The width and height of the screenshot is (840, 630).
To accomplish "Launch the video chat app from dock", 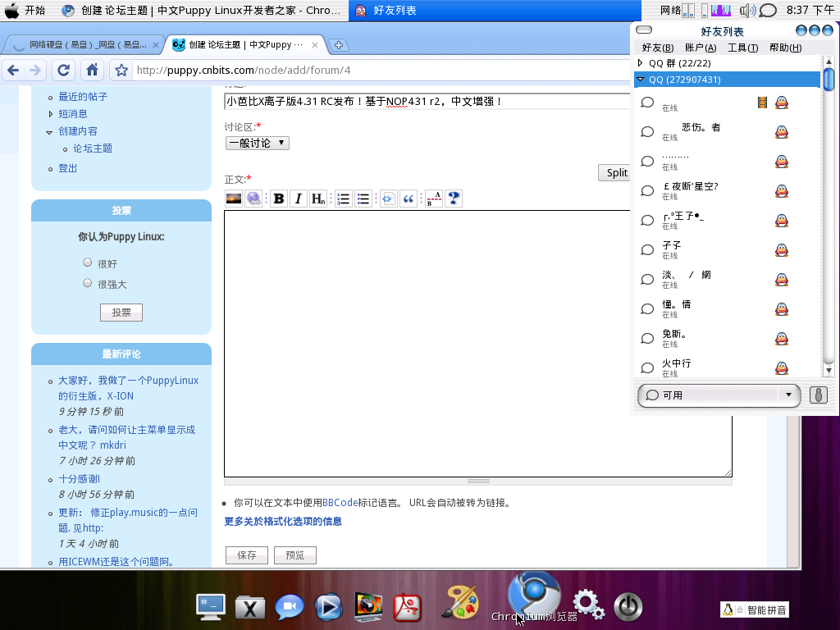I will [290, 608].
